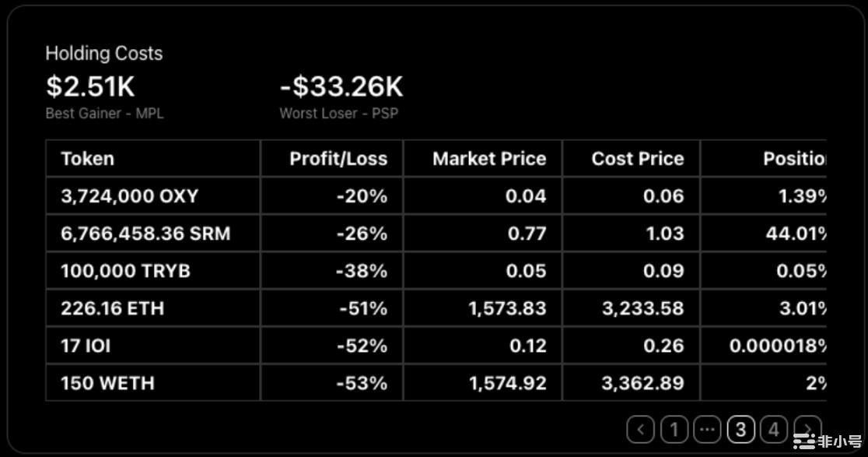
Task: Click the Position column header
Action: point(793,159)
